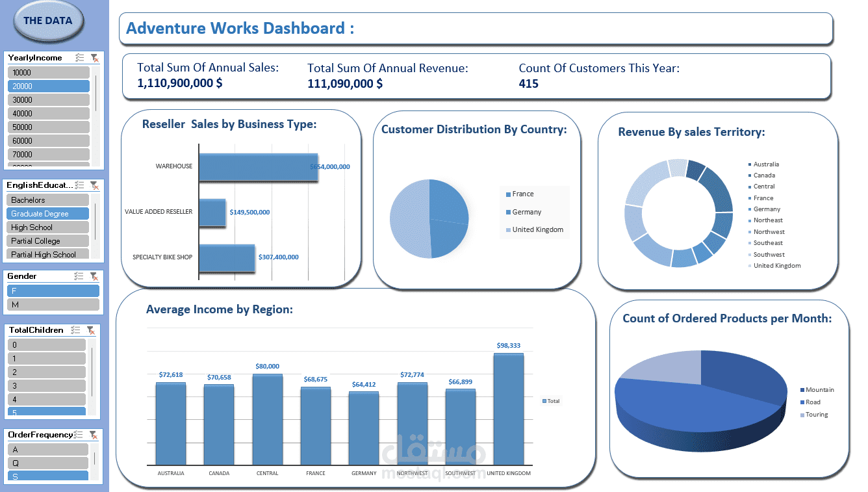Image resolution: width=868 pixels, height=492 pixels.
Task: Toggle the F gender filter
Action: pyautogui.click(x=53, y=291)
